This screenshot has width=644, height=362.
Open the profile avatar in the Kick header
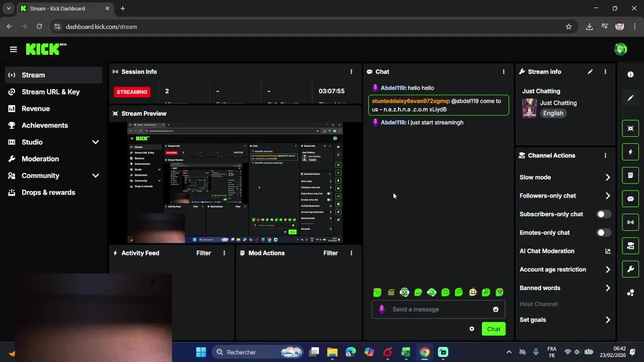click(620, 49)
